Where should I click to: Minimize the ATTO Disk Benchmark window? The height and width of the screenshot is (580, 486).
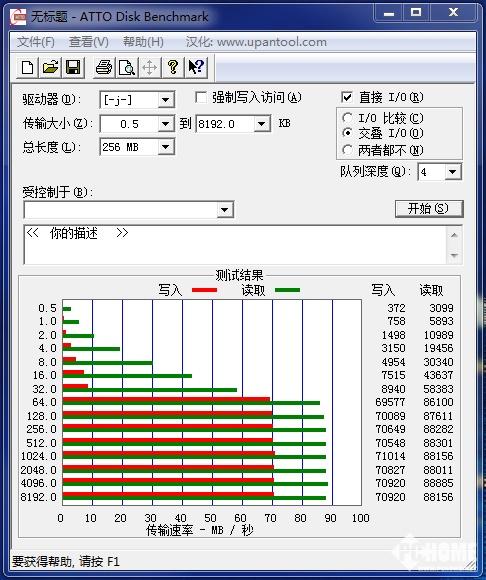coord(389,13)
